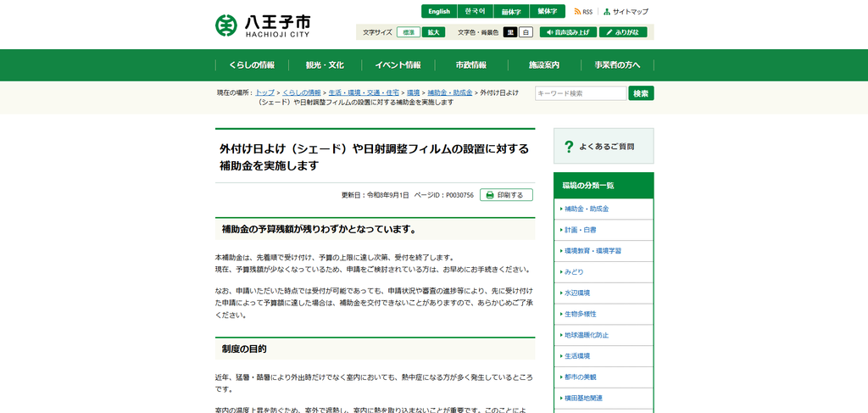868x413 pixels.
Task: Focus the キーワード検索 search field
Action: [x=581, y=93]
